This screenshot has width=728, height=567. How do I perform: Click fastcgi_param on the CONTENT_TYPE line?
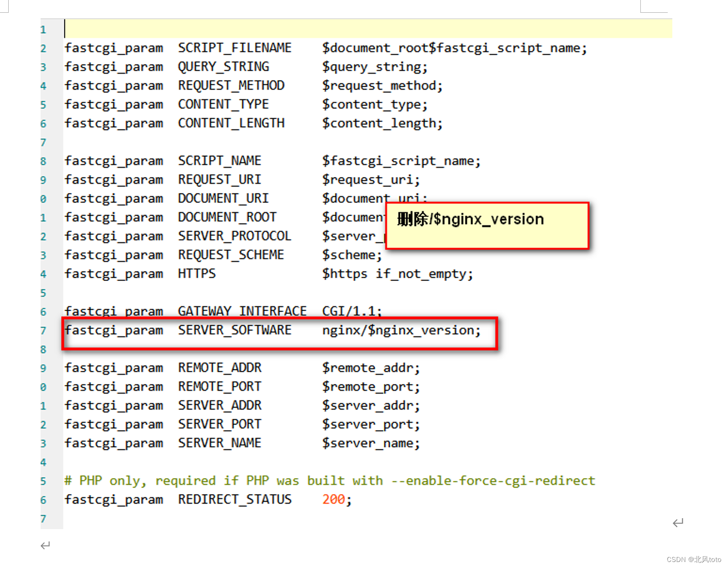pyautogui.click(x=114, y=105)
